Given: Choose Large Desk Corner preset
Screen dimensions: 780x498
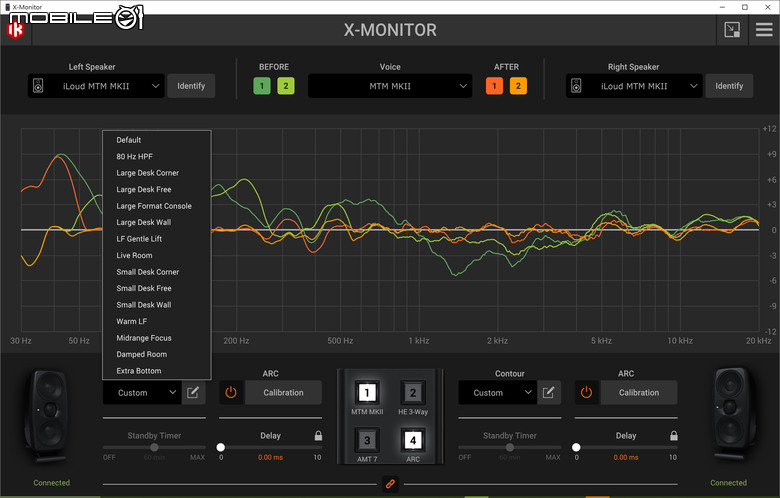Looking at the screenshot, I should 157,173.
